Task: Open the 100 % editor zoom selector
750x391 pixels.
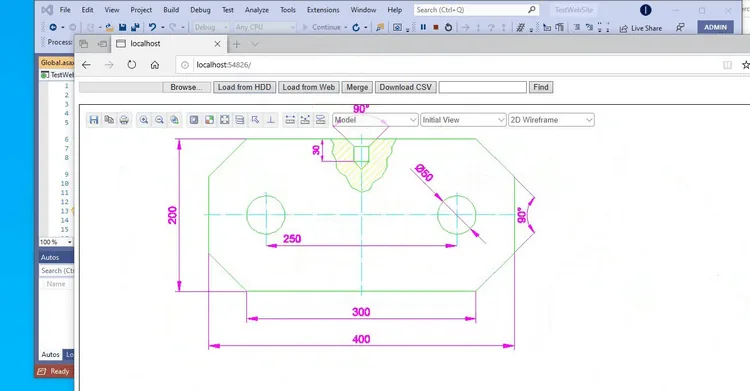Action: [55, 242]
